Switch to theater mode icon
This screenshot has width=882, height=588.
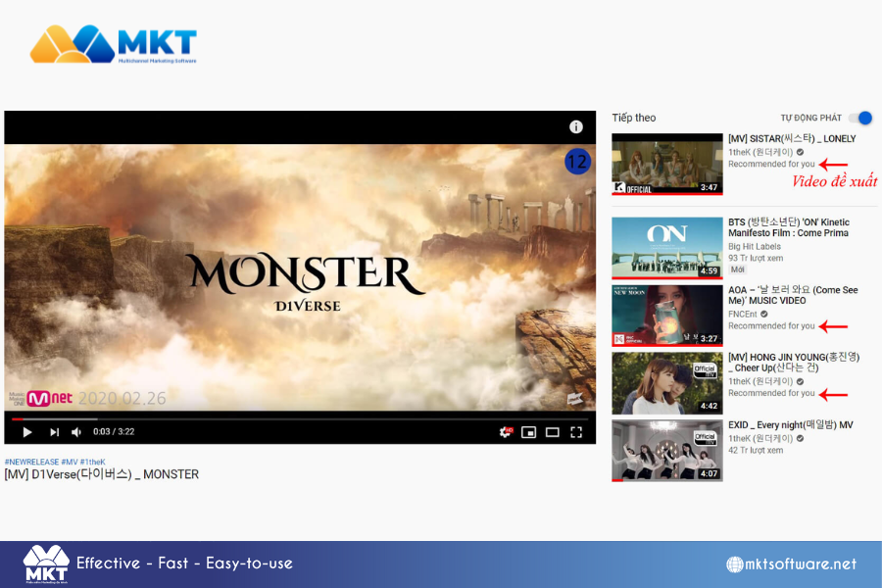[553, 432]
